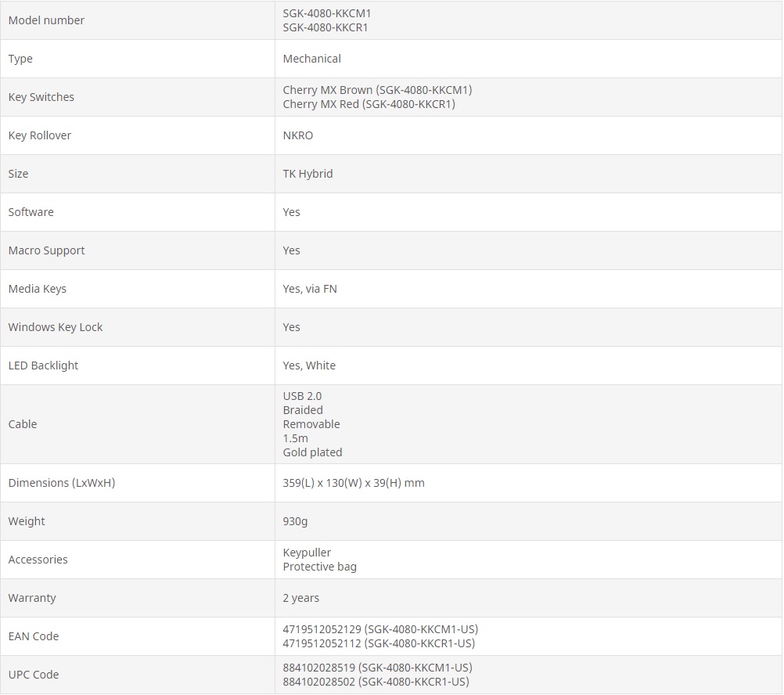Click the Model number row label
This screenshot has width=784, height=695.
46,20
